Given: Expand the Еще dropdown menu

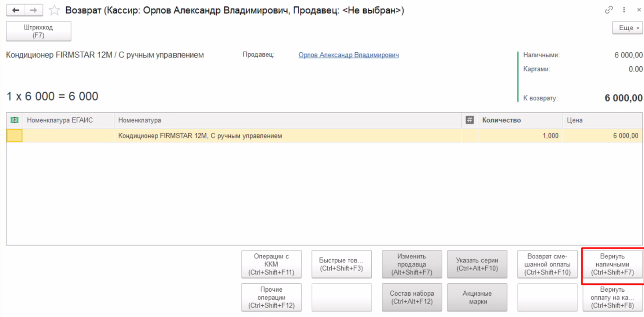Looking at the screenshot, I should pos(627,28).
